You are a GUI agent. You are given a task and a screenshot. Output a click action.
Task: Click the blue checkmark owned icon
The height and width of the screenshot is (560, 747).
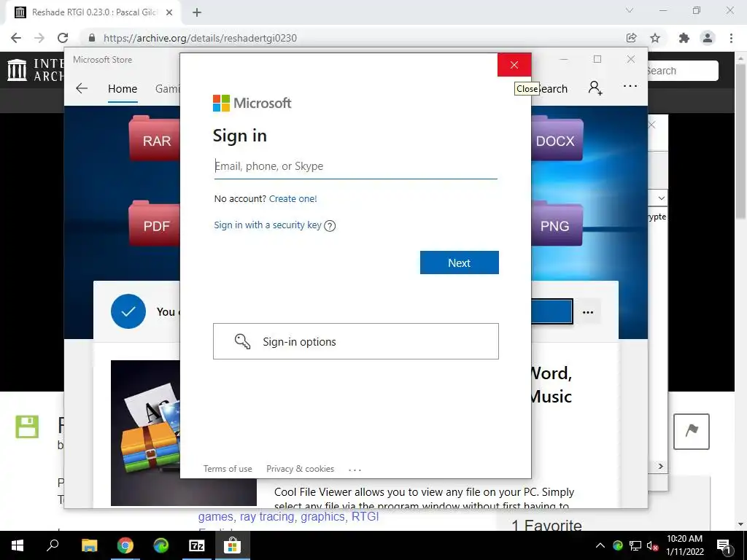point(128,311)
